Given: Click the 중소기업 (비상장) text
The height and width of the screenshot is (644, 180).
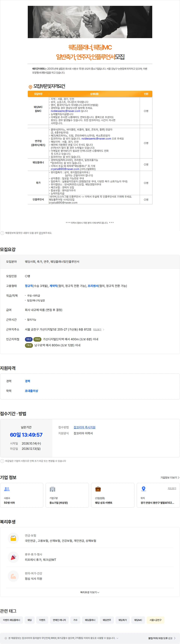Looking at the screenshot, I should 59,503.
